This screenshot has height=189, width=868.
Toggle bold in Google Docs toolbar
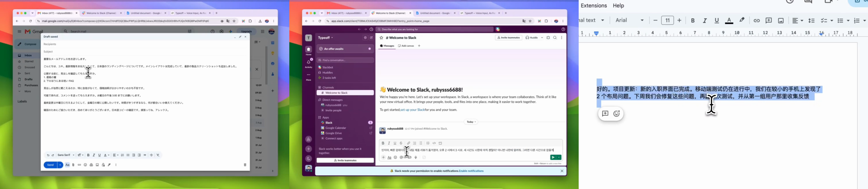tap(693, 21)
